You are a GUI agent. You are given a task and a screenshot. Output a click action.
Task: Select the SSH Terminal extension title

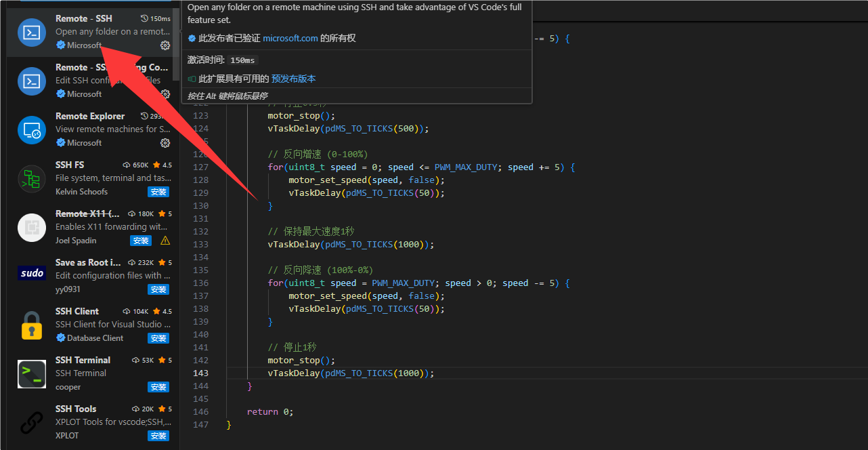tap(83, 360)
